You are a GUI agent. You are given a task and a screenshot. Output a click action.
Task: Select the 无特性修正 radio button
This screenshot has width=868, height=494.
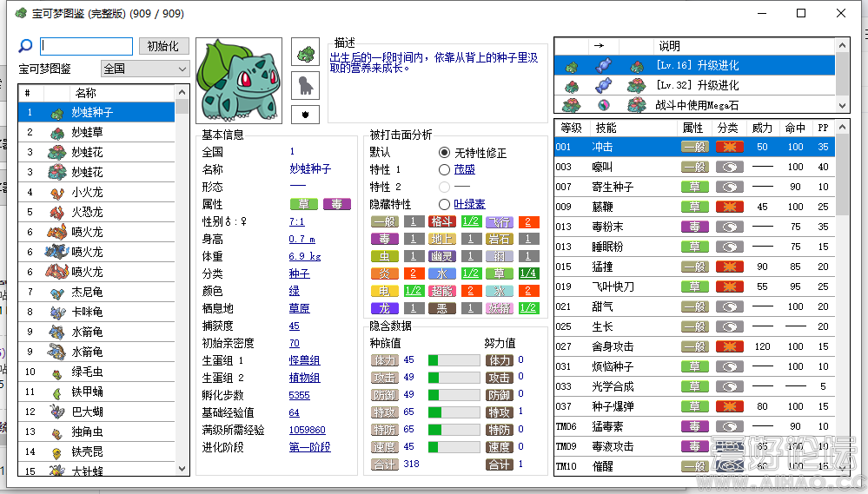click(x=444, y=152)
